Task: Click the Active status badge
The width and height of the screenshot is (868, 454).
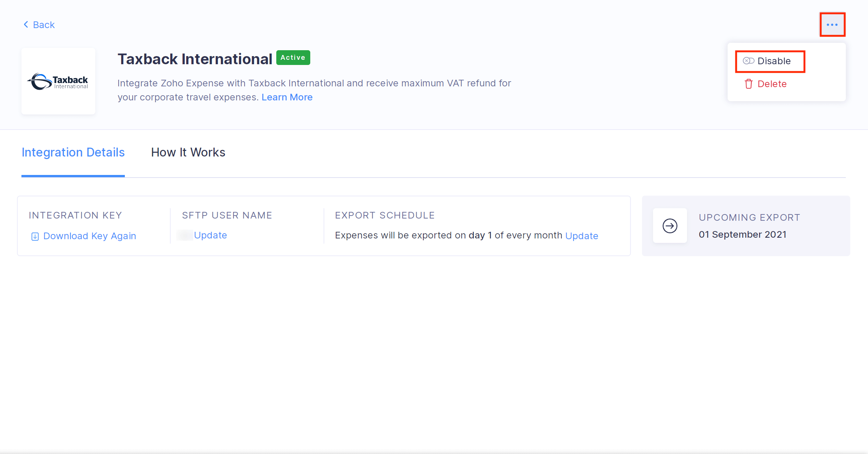Action: coord(293,58)
